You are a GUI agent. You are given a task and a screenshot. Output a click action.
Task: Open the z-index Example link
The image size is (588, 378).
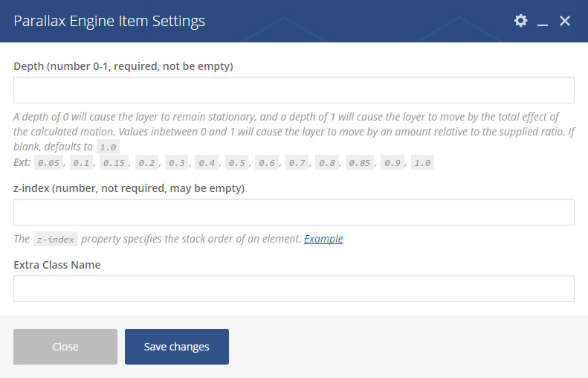(x=323, y=239)
